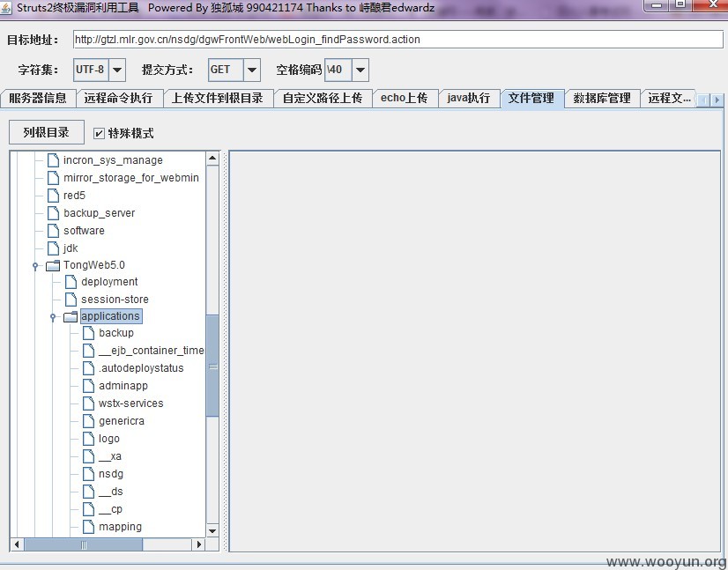Click the file icon next to session-store
Screen dimensions: 728x570
(x=71, y=300)
